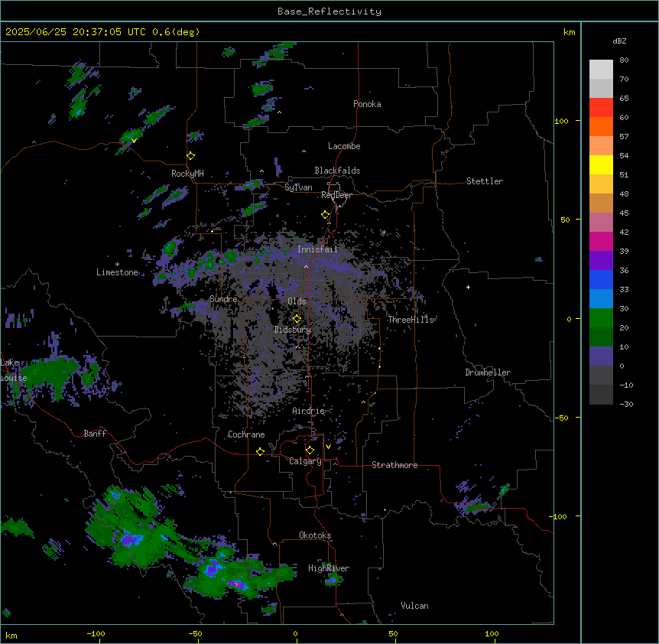This screenshot has height=644, width=659.
Task: Click the yellow diamond marker inside Calgary
Action: coord(310,450)
